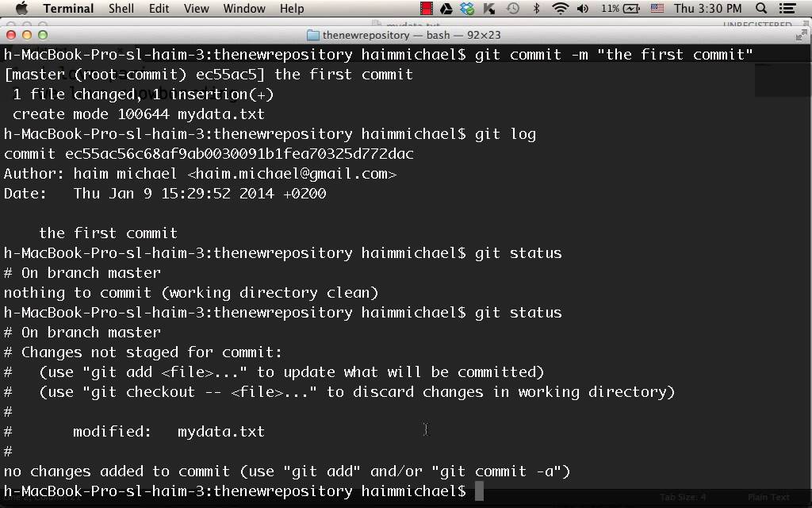The image size is (812, 508).
Task: Open Notification Center list icon
Action: point(787,8)
